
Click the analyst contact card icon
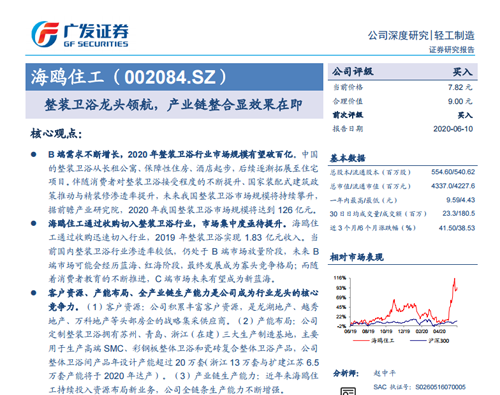pyautogui.click(x=348, y=391)
